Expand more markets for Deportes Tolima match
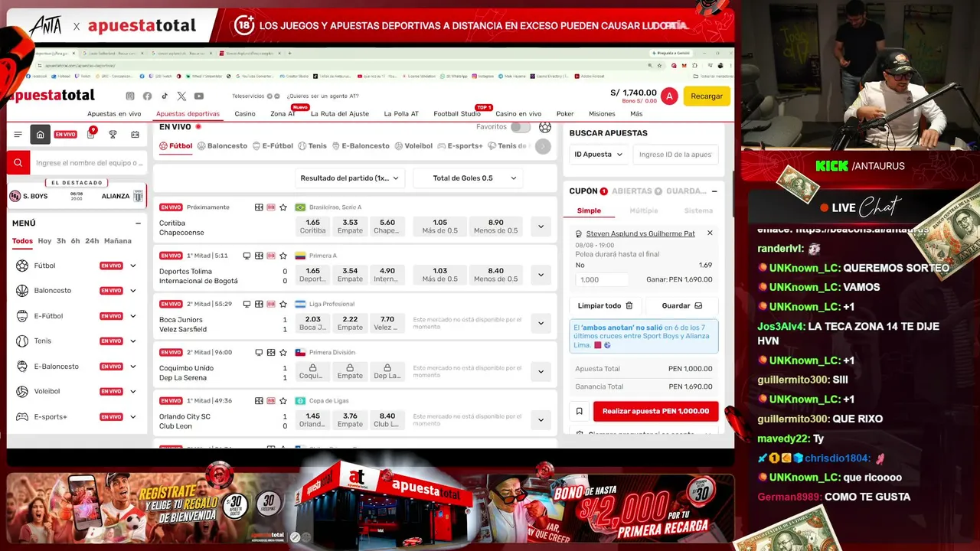This screenshot has height=551, width=980. click(x=541, y=275)
